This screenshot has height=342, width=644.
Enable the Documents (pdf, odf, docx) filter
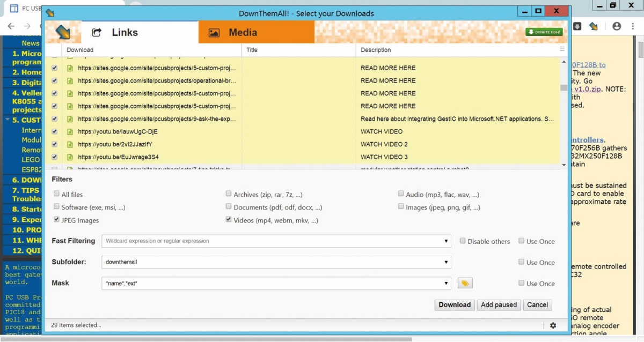(x=229, y=206)
